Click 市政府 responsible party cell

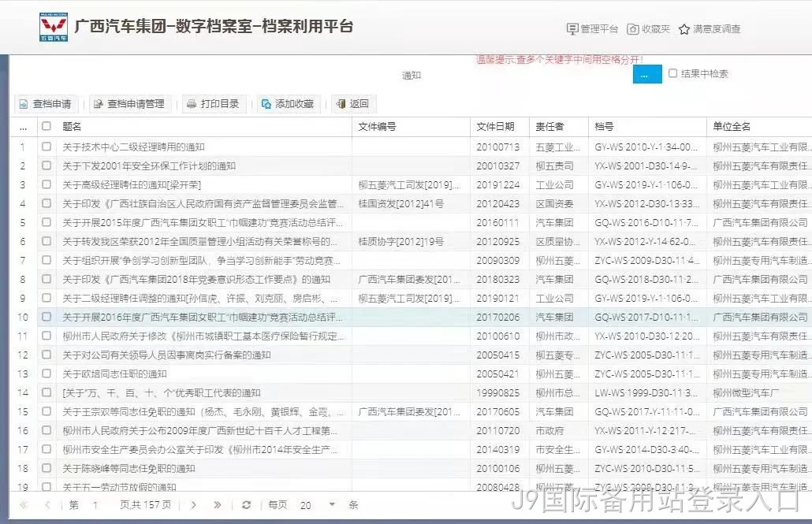(x=549, y=431)
